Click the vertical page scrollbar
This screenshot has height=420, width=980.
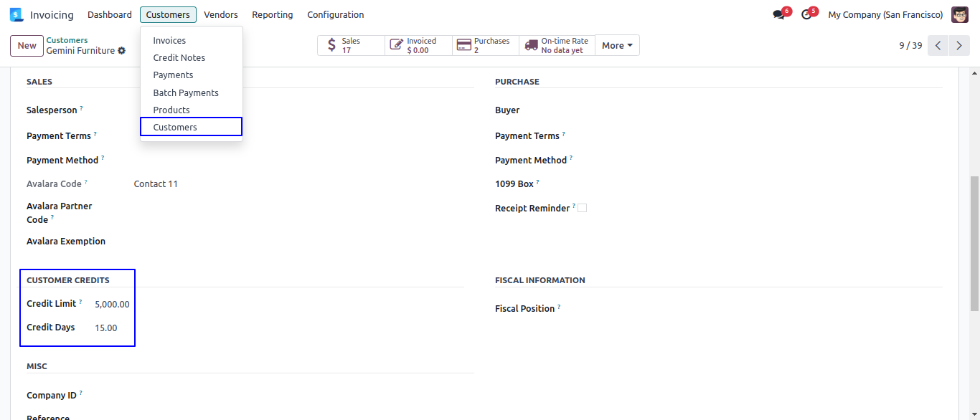[974, 244]
